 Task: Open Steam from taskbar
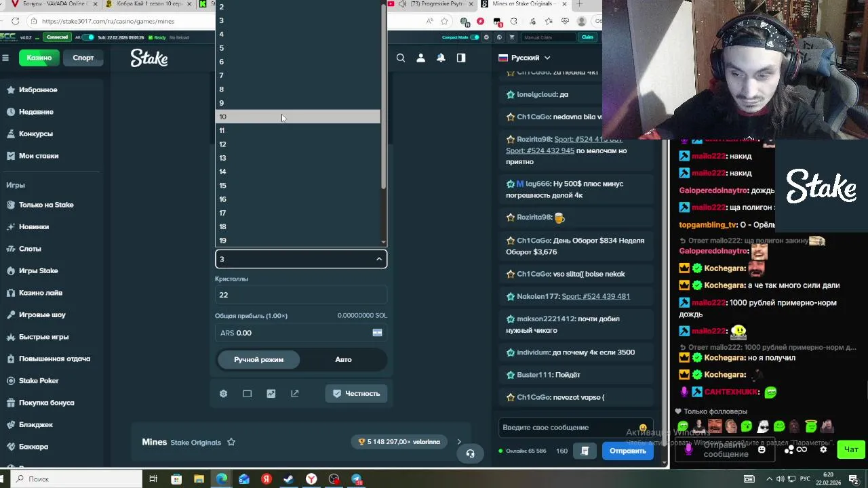tap(289, 479)
